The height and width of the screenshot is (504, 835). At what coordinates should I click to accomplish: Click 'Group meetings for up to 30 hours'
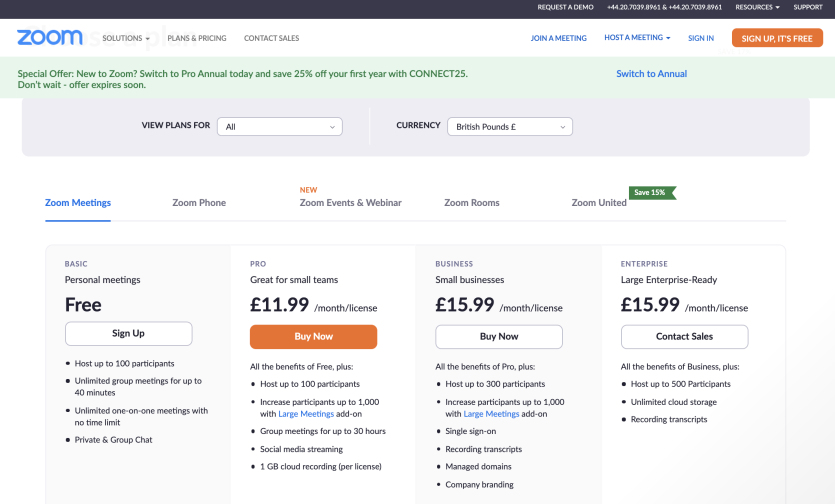pyautogui.click(x=323, y=431)
